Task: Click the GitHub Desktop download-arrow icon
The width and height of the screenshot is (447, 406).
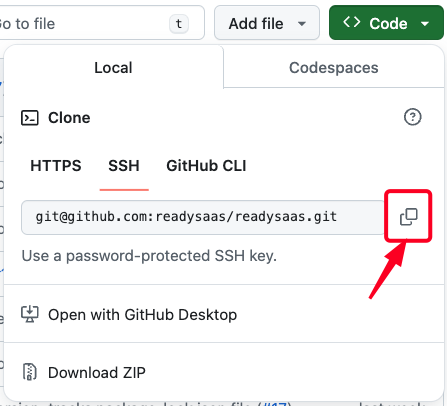Action: point(30,314)
